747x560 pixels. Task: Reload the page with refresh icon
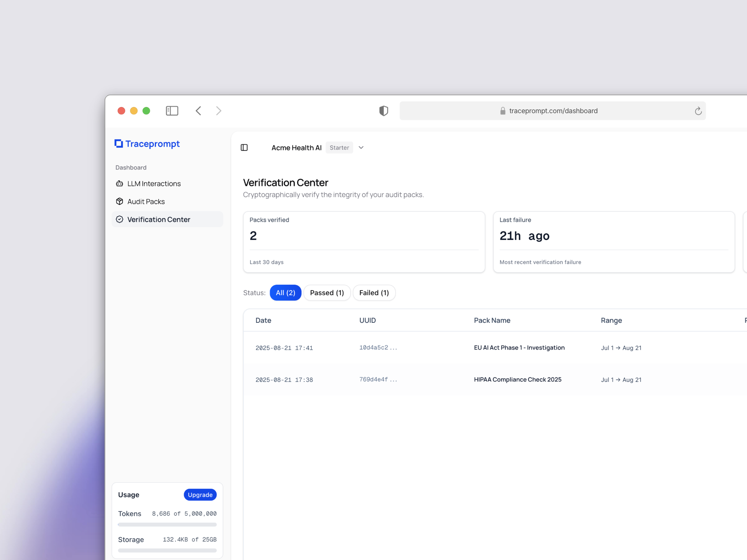[698, 111]
